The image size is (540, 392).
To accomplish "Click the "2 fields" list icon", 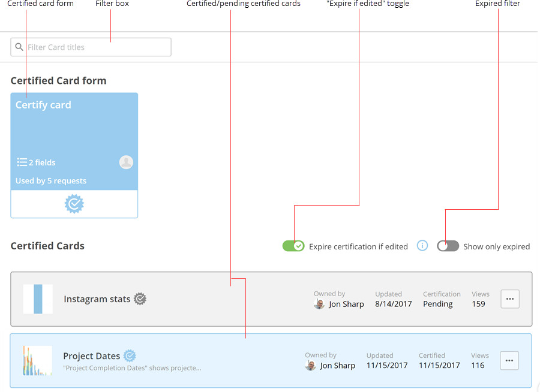I will [22, 161].
